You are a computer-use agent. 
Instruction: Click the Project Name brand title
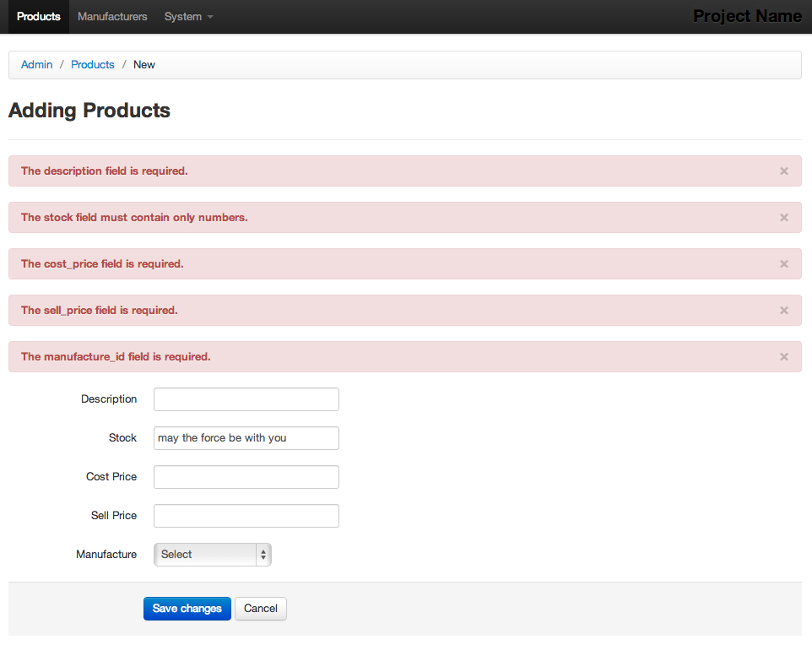point(747,16)
